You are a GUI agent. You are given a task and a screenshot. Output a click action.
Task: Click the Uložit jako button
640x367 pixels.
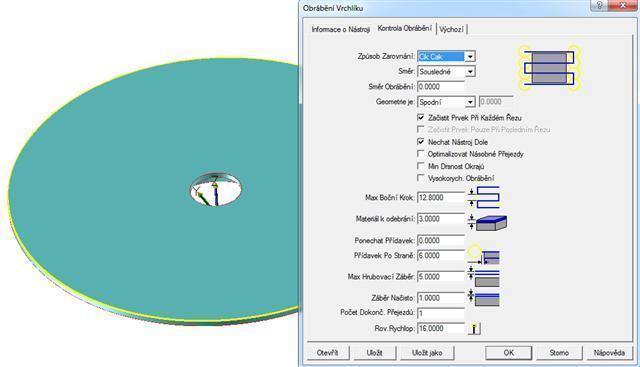pyautogui.click(x=427, y=353)
